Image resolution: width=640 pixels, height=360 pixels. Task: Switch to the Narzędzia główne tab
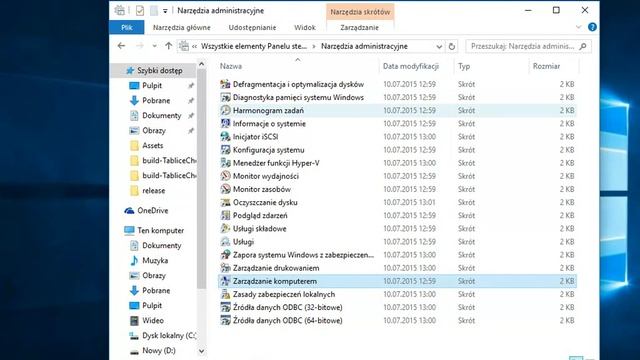182,27
